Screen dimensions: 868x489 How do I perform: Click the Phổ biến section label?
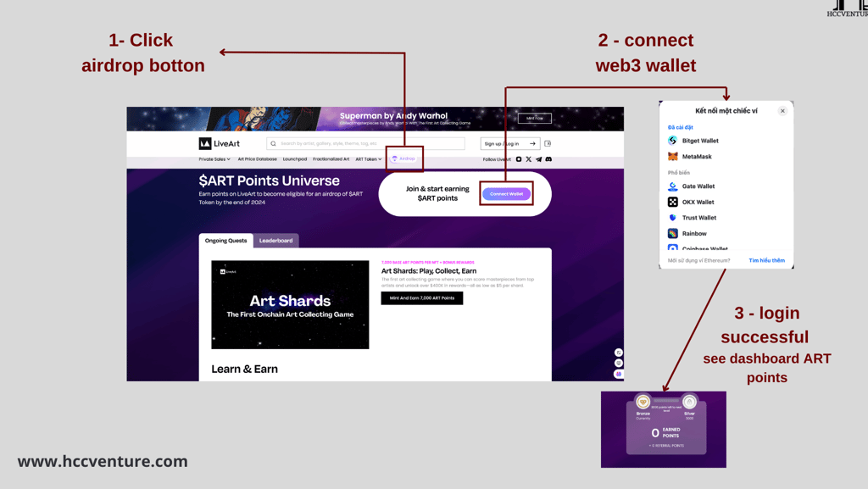(679, 173)
